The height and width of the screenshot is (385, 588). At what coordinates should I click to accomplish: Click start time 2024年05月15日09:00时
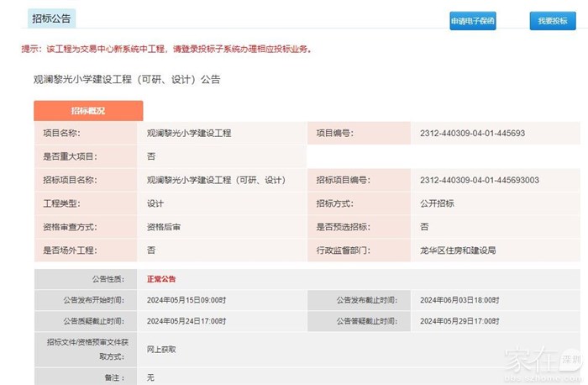[186, 299]
